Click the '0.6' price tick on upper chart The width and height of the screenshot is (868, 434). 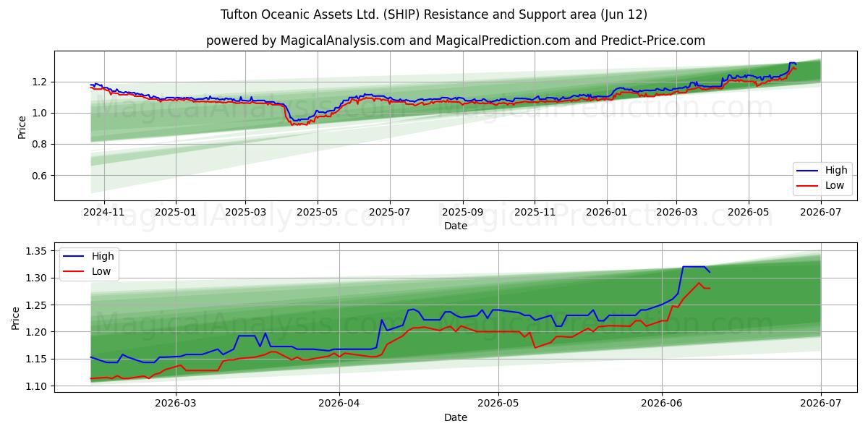pos(41,176)
